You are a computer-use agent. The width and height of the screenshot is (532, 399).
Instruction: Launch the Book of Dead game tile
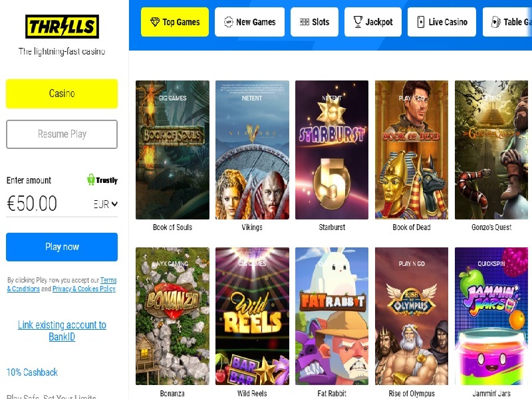pyautogui.click(x=412, y=150)
